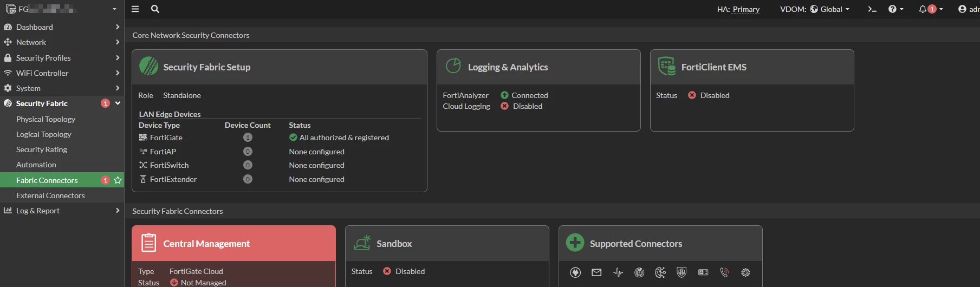This screenshot has height=287, width=980.
Task: Expand the Network menu section
Action: coord(62,42)
